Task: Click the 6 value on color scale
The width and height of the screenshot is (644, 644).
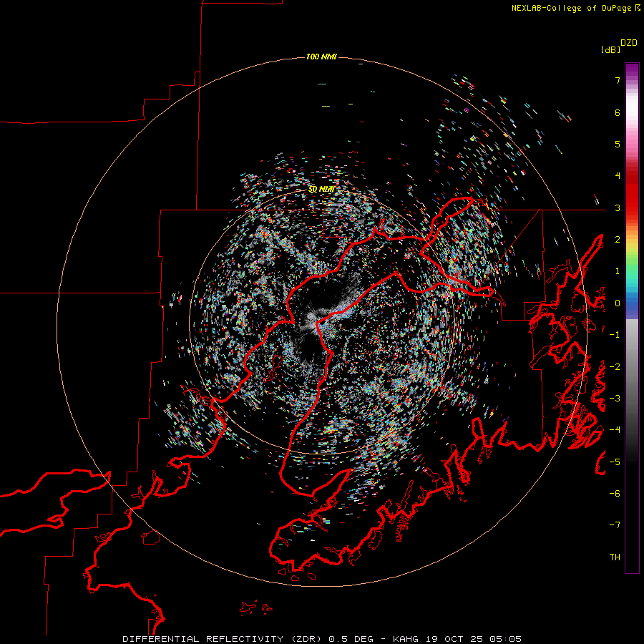Action: tap(618, 112)
